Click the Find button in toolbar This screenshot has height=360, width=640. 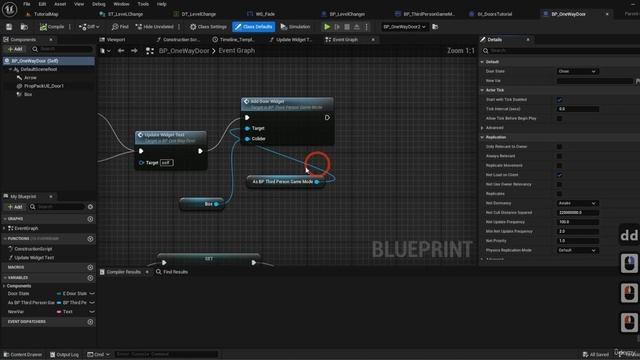coord(120,27)
